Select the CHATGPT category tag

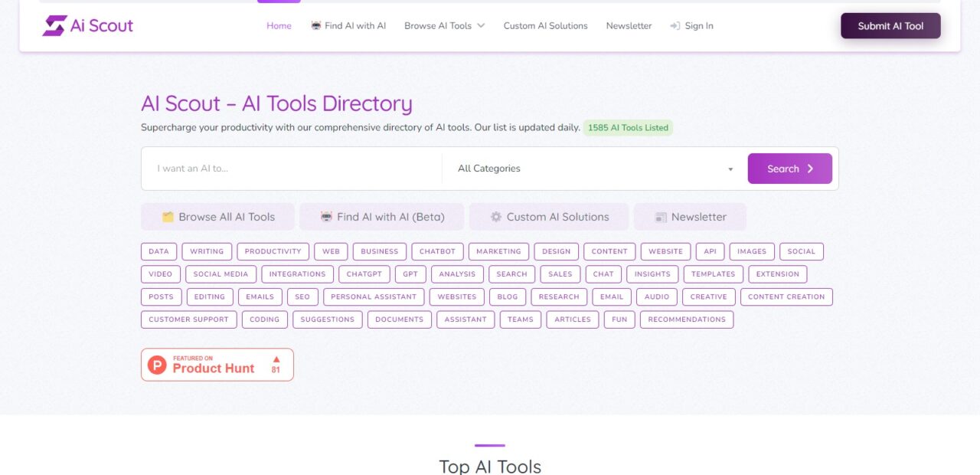pyautogui.click(x=364, y=274)
